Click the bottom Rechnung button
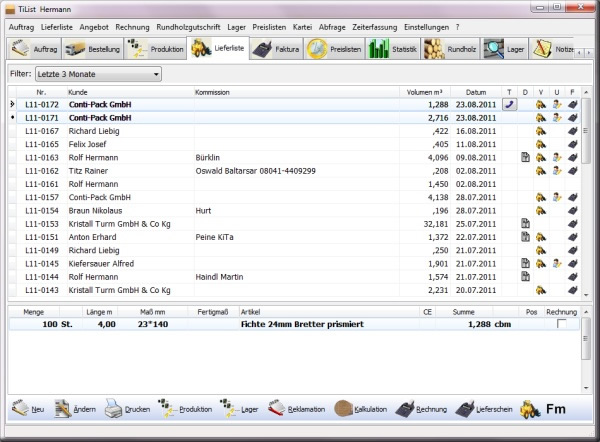The image size is (600, 442). [421, 409]
